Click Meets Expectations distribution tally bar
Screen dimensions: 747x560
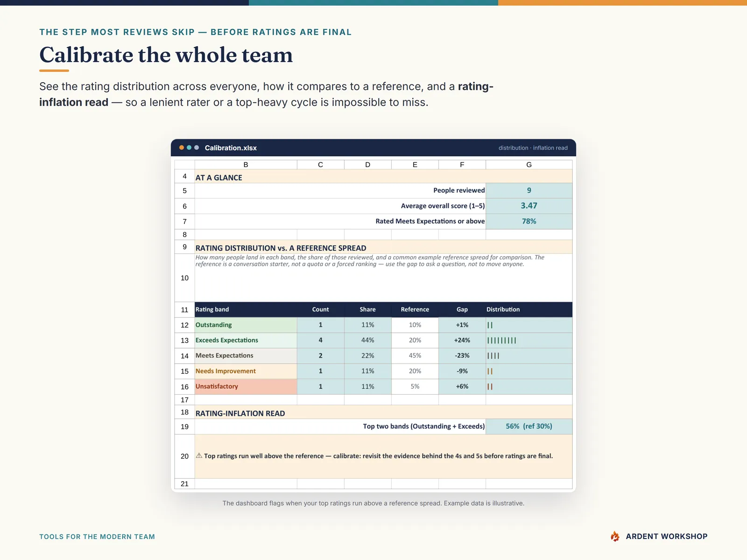(x=493, y=356)
